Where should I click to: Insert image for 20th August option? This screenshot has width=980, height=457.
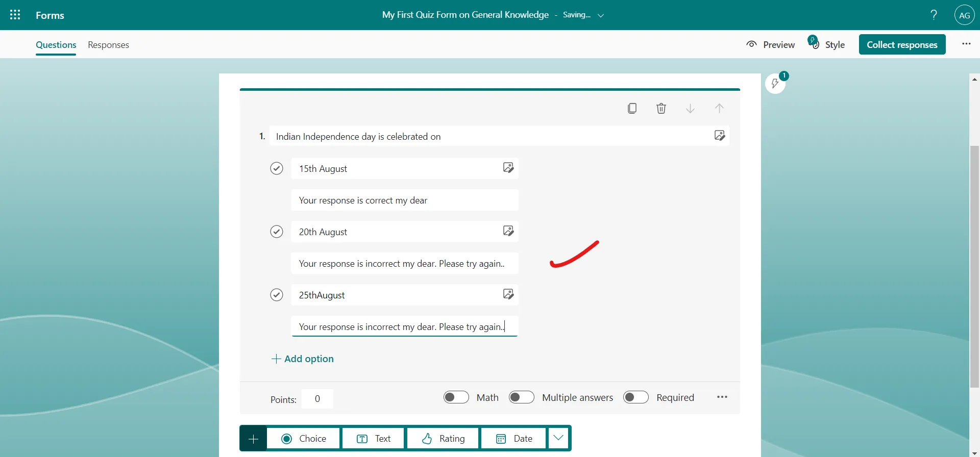coord(508,231)
